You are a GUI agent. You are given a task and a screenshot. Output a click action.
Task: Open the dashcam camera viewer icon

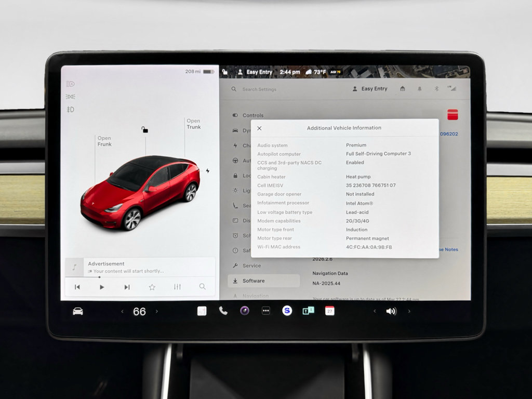(244, 311)
